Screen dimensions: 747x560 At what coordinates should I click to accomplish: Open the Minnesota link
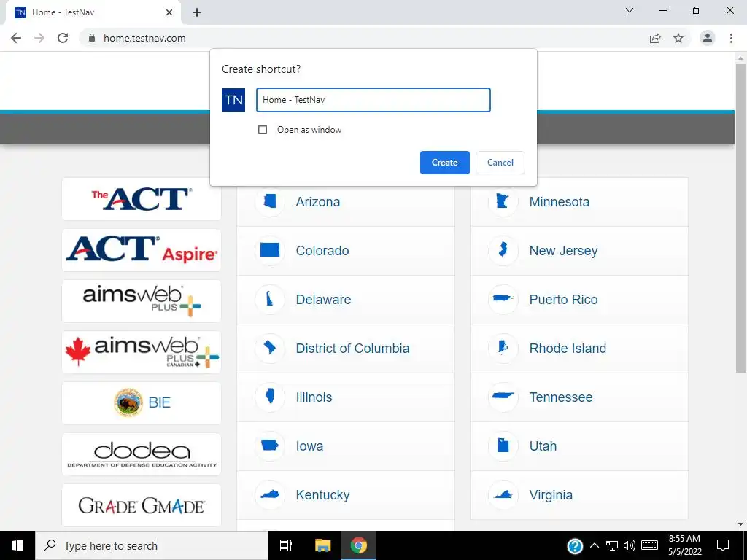click(x=560, y=202)
